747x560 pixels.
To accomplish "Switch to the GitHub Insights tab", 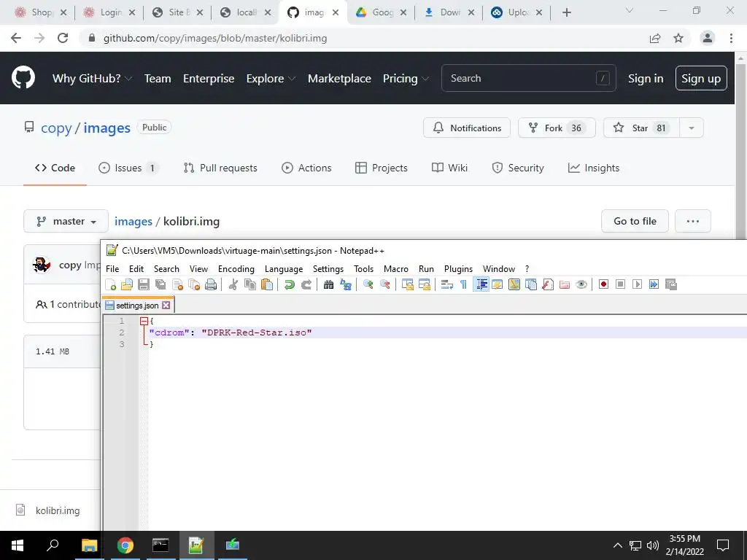I will (594, 168).
